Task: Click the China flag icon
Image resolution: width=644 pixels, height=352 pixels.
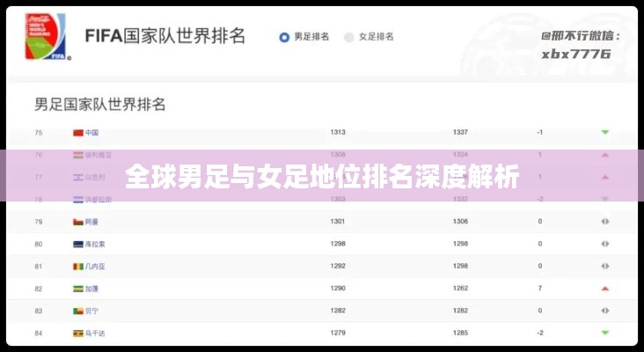Action: point(77,133)
